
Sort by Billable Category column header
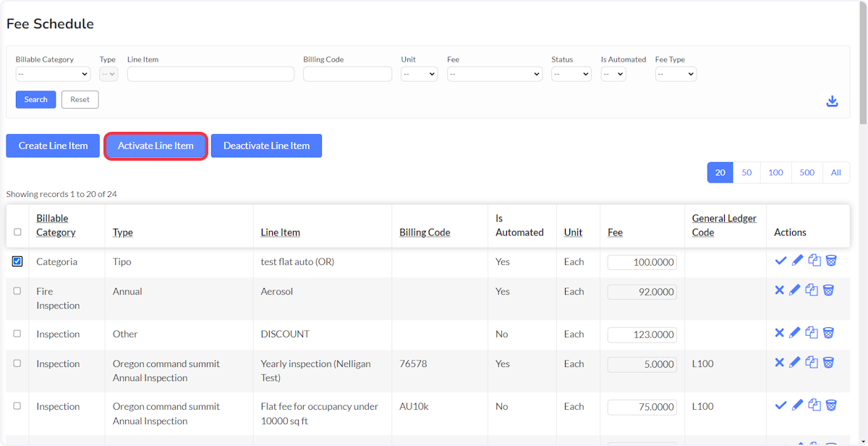[56, 225]
